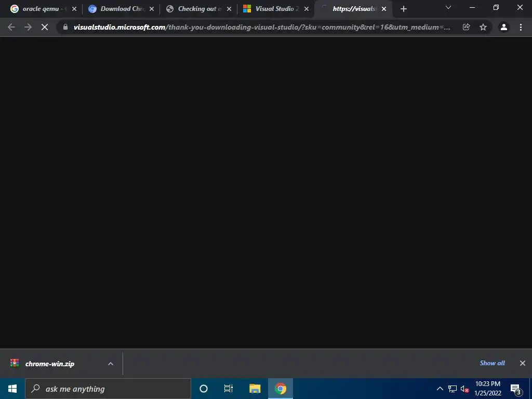Show hidden system tray icons
The height and width of the screenshot is (399, 532).
[x=440, y=389]
